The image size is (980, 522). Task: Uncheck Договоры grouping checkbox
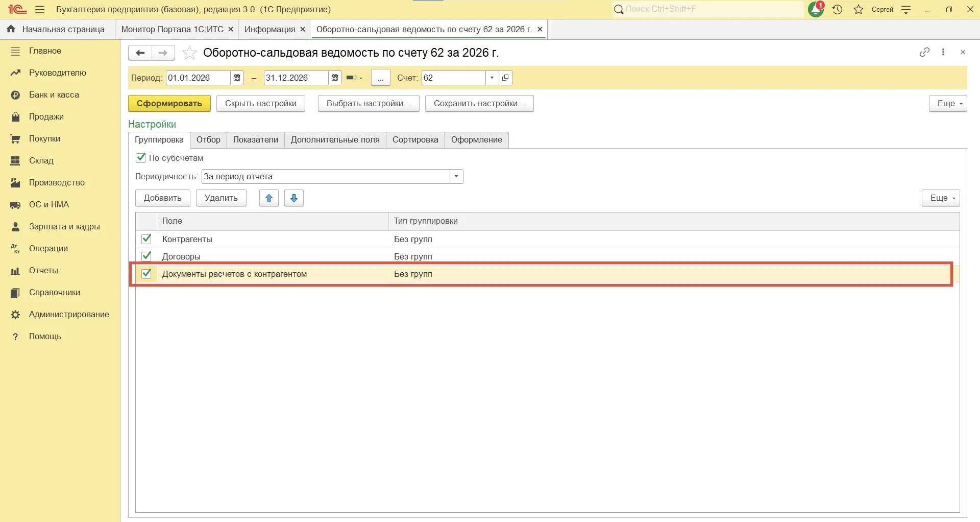pos(146,256)
